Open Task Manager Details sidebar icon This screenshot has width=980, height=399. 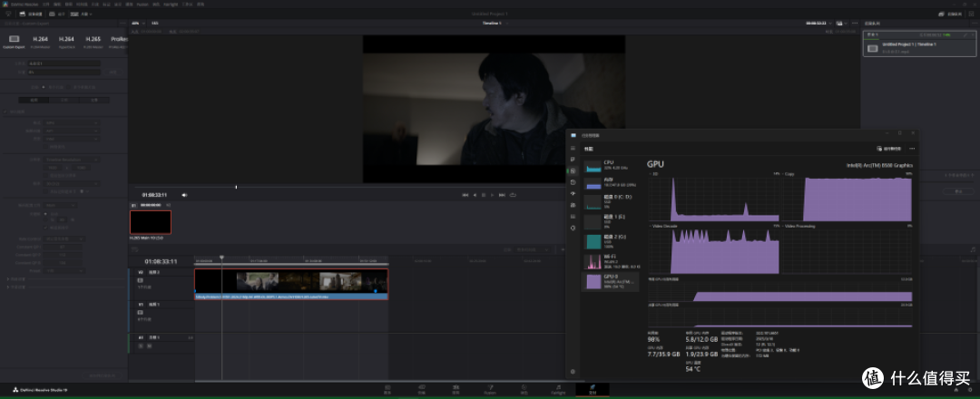pyautogui.click(x=573, y=216)
